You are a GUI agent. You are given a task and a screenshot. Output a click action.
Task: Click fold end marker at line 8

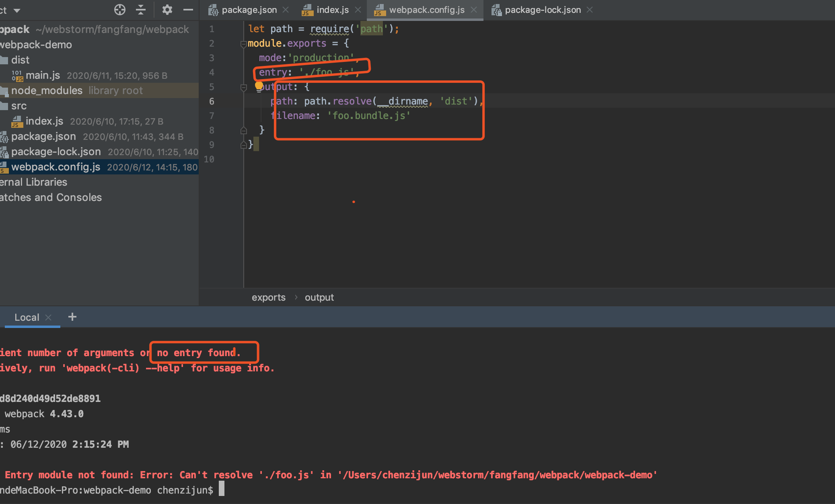point(243,130)
